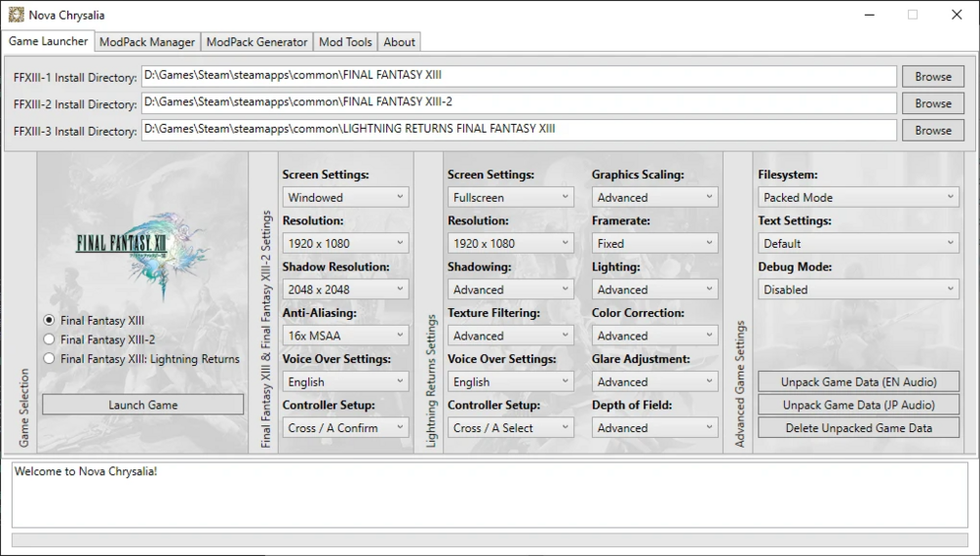
Task: Select the Game Launcher tab
Action: point(48,41)
